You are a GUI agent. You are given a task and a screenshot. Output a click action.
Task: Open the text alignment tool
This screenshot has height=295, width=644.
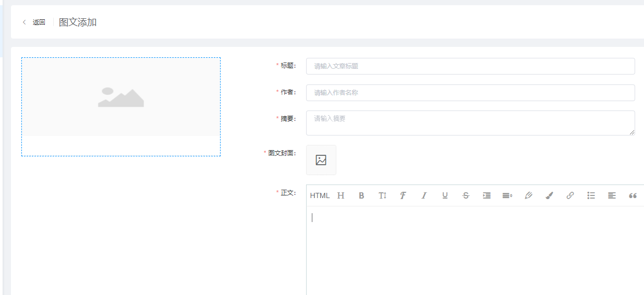click(x=612, y=195)
